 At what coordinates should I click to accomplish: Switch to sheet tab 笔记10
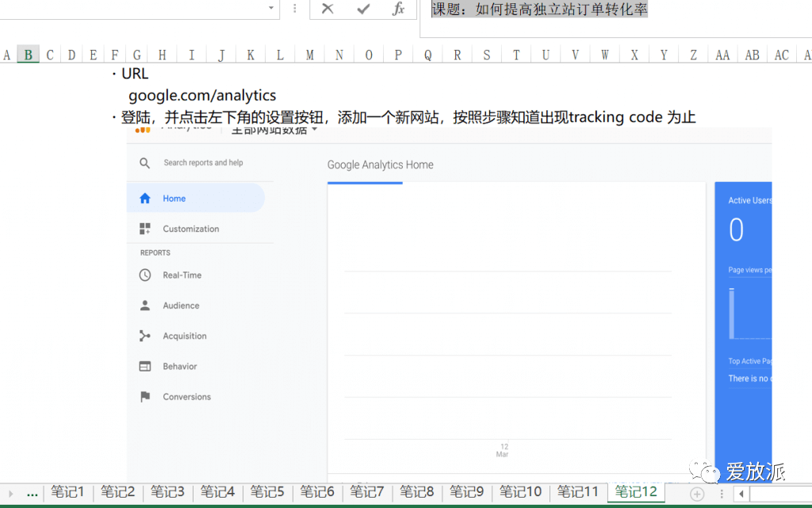click(520, 491)
